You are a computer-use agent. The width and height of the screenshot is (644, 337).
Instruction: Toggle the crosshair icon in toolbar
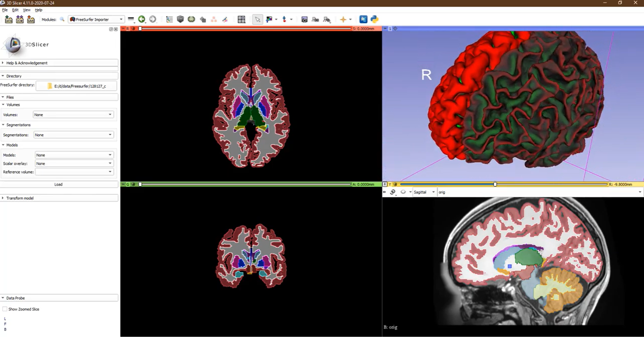tap(343, 19)
